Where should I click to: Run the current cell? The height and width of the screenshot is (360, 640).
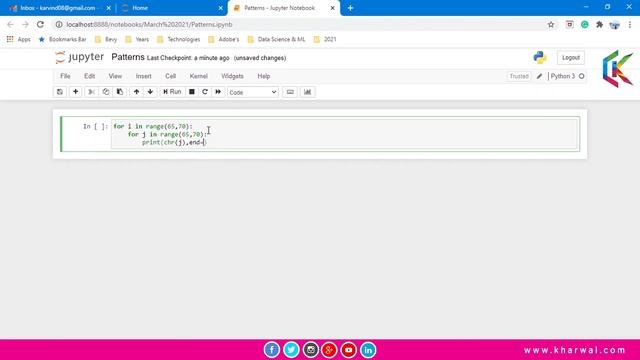172,92
